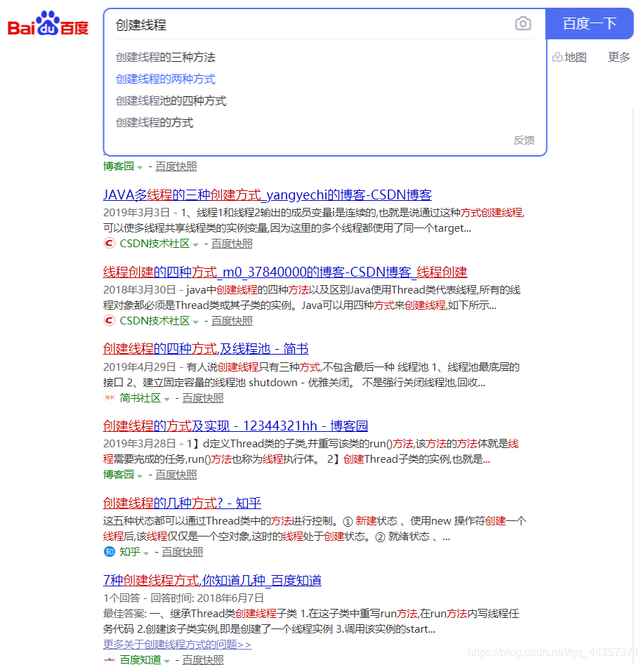Click 更多关于创建线程方式的问题 link
644x665 pixels.
177,644
